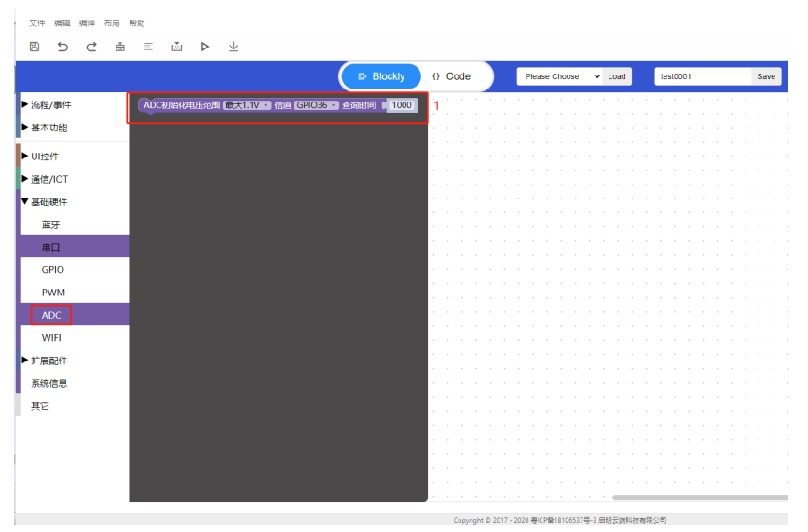Open the 帮助 menu
This screenshot has height=532, width=808.
point(137,23)
